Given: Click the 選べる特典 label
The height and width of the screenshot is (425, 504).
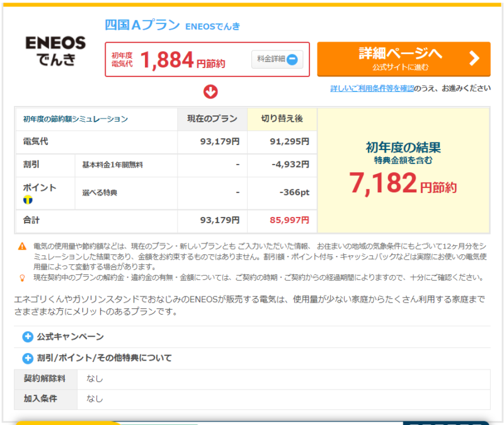Looking at the screenshot, I should (x=100, y=193).
